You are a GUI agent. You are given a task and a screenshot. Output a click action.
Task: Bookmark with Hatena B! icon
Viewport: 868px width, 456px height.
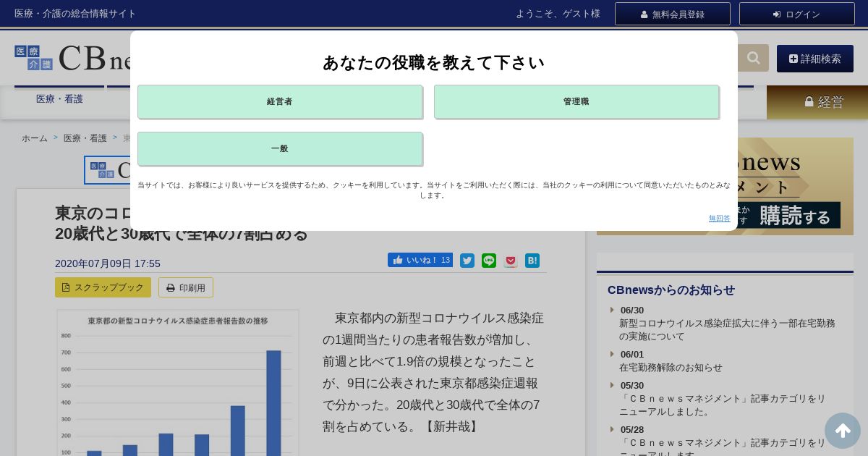(532, 261)
